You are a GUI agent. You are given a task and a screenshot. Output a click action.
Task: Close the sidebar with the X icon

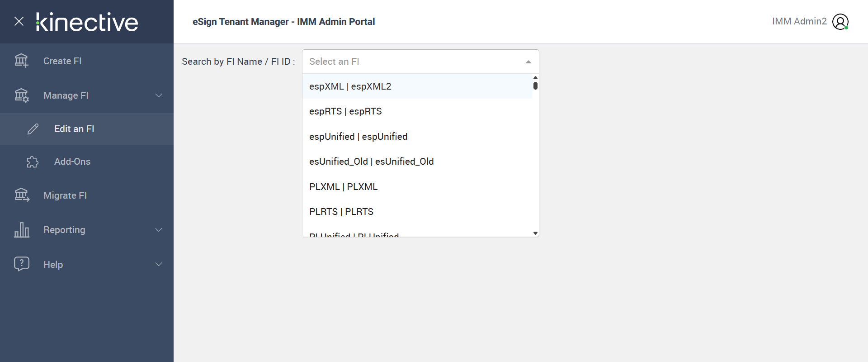tap(19, 21)
